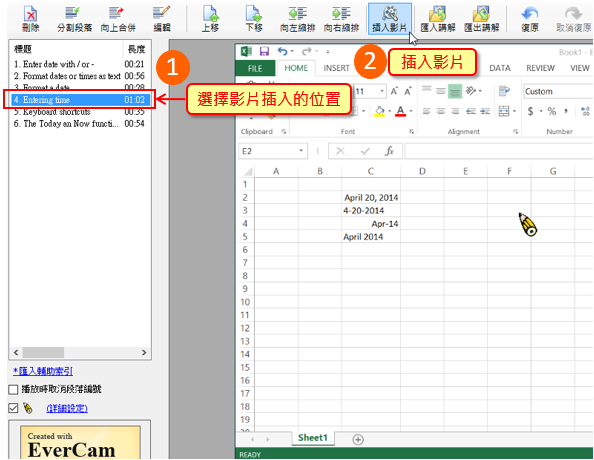Click the Excel save icon in quick access bar
The width and height of the screenshot is (594, 460).
pyautogui.click(x=264, y=51)
